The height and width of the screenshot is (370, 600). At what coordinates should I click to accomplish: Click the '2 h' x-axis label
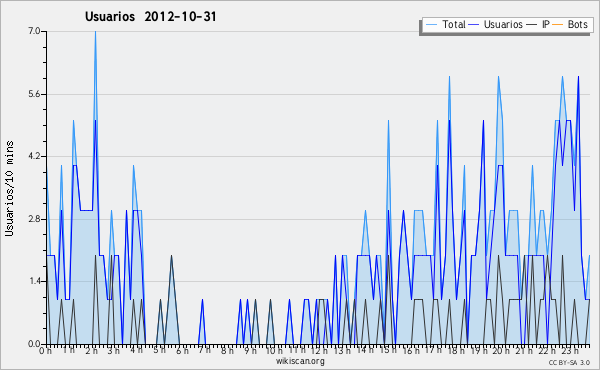pyautogui.click(x=91, y=351)
